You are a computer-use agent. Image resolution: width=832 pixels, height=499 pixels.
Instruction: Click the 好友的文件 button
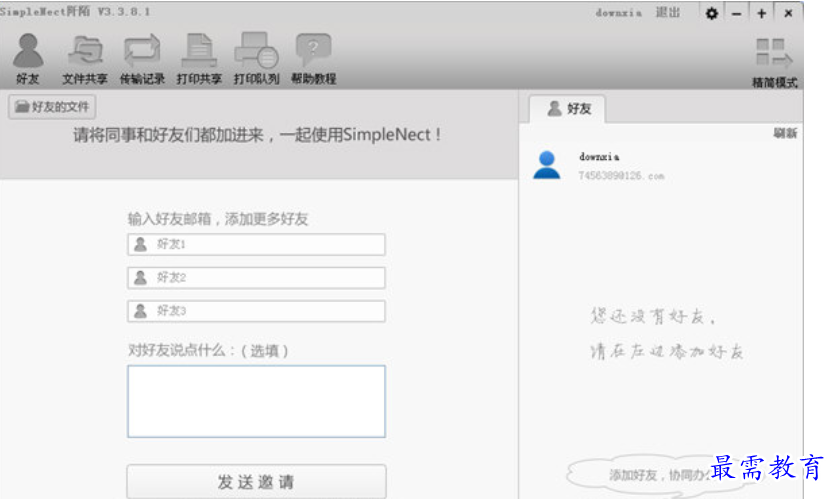(52, 107)
